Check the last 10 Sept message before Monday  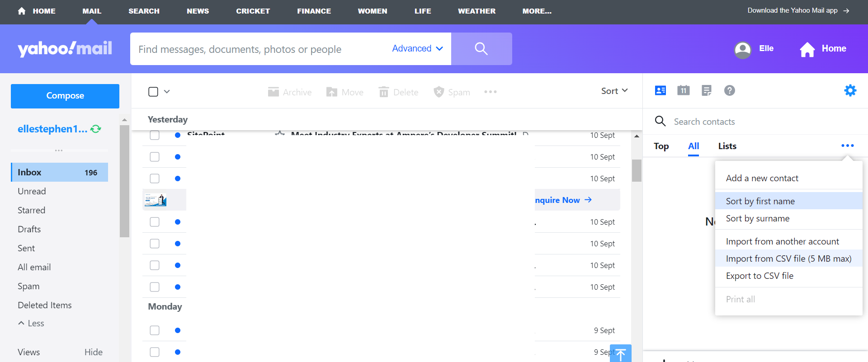point(155,287)
